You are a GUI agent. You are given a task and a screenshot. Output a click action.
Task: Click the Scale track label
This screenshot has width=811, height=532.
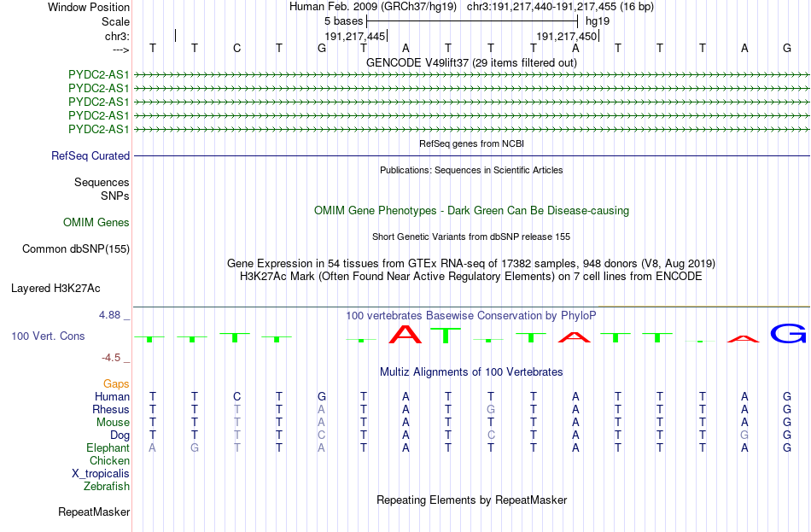click(115, 21)
